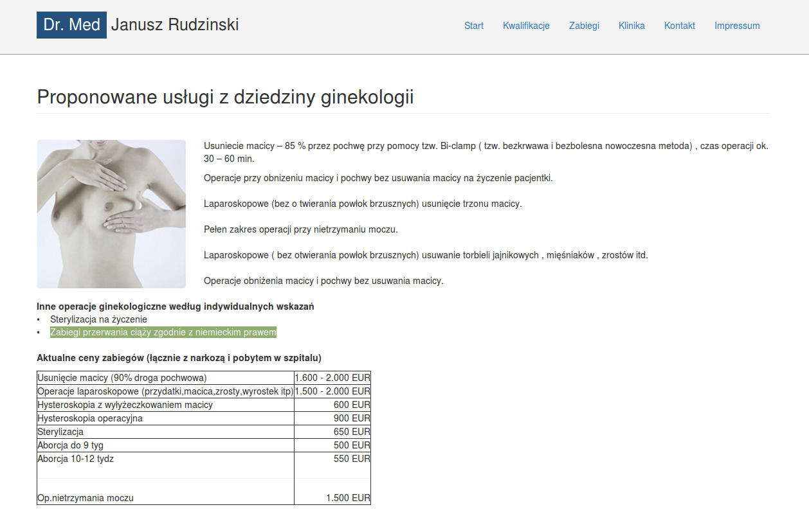Click the page heading Proponowane usługi
Image resolution: width=809 pixels, height=532 pixels.
[225, 97]
